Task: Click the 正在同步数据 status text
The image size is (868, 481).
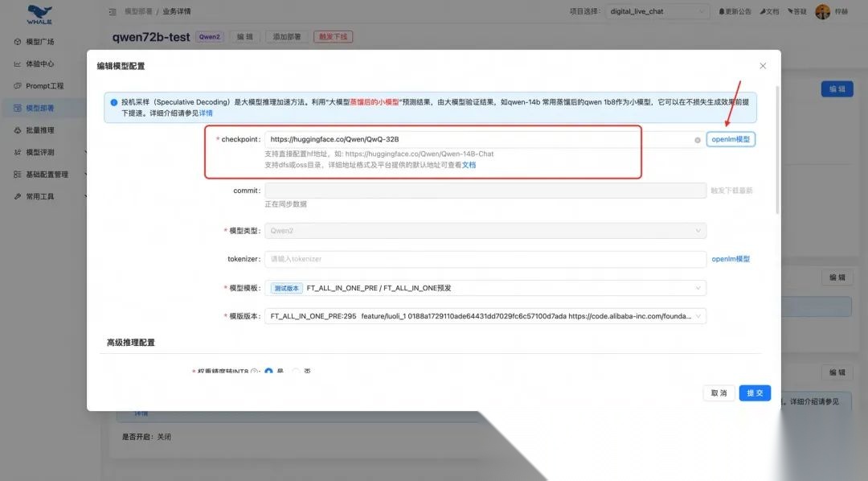Action: pyautogui.click(x=285, y=204)
